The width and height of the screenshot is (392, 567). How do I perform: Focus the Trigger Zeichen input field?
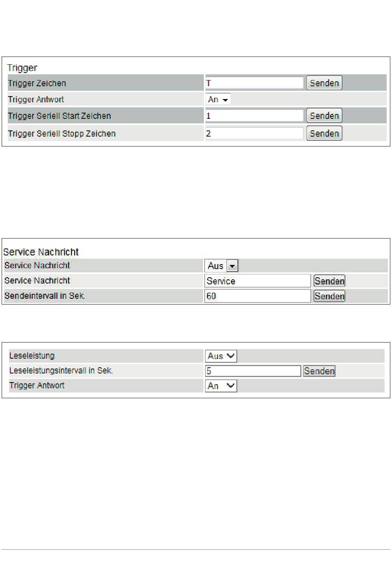tap(254, 83)
